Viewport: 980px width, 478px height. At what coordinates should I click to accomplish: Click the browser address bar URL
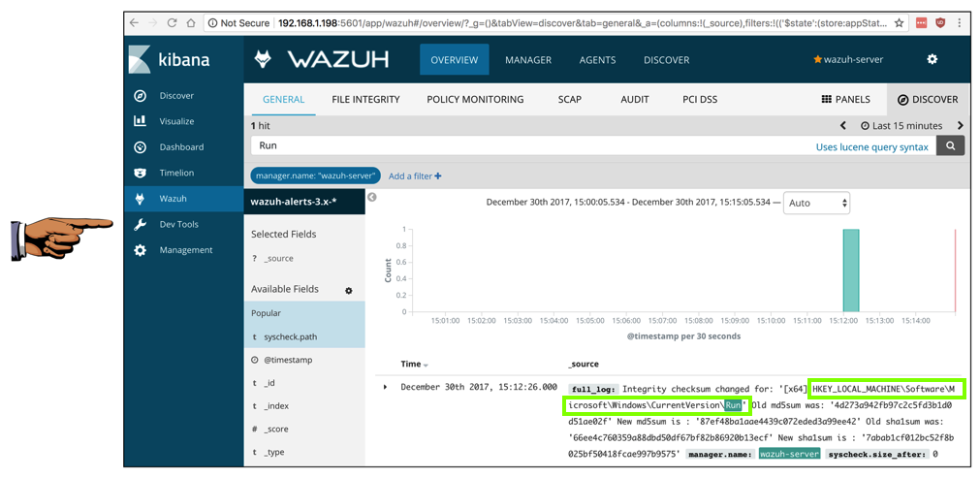(583, 23)
